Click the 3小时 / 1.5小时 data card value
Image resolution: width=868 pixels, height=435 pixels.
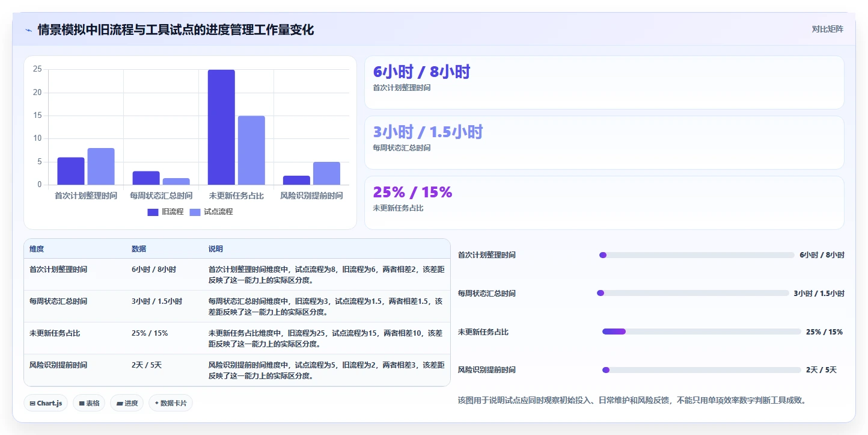pos(428,132)
